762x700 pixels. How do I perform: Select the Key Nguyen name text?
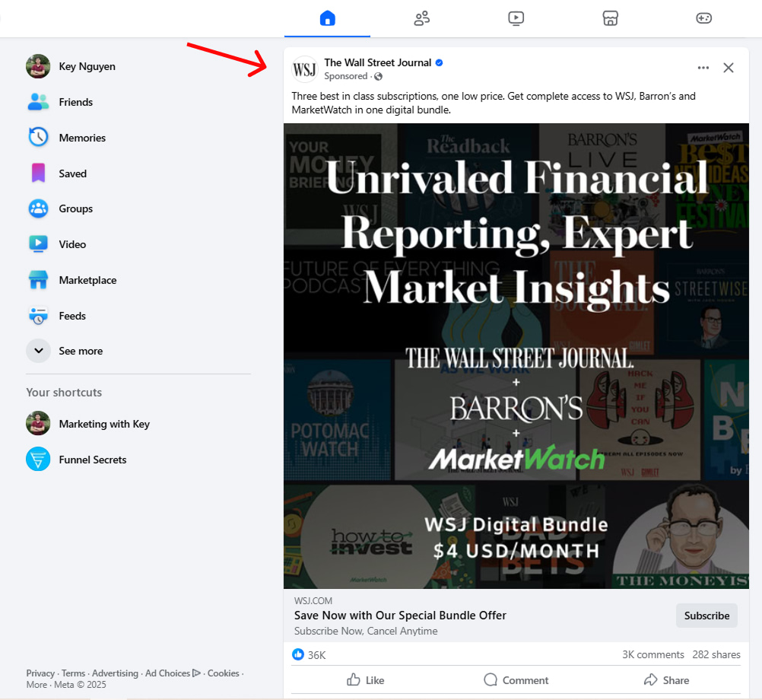[87, 67]
